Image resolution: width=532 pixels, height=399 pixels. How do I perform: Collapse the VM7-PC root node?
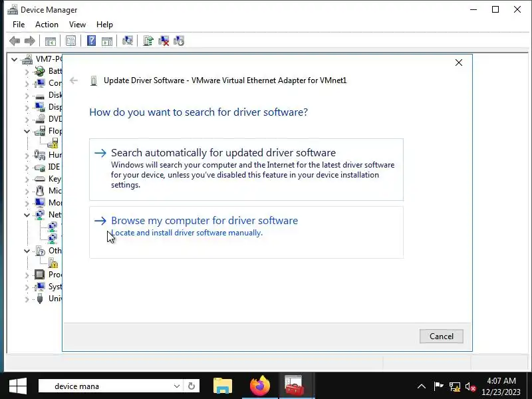(14, 59)
